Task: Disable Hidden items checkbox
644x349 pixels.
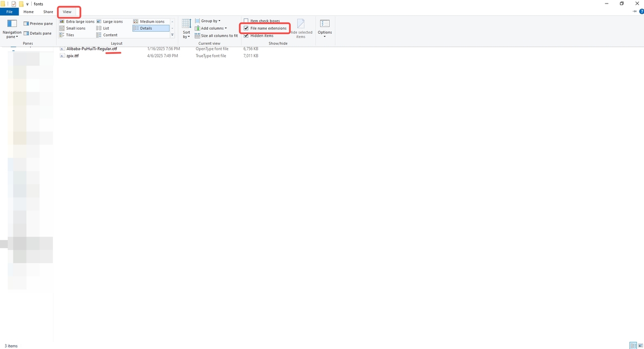Action: [x=246, y=36]
